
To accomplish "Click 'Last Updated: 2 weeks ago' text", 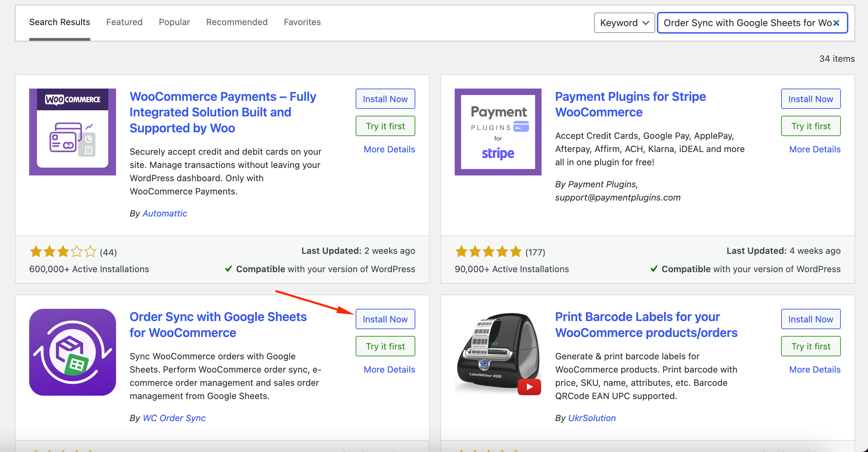I will pyautogui.click(x=358, y=251).
